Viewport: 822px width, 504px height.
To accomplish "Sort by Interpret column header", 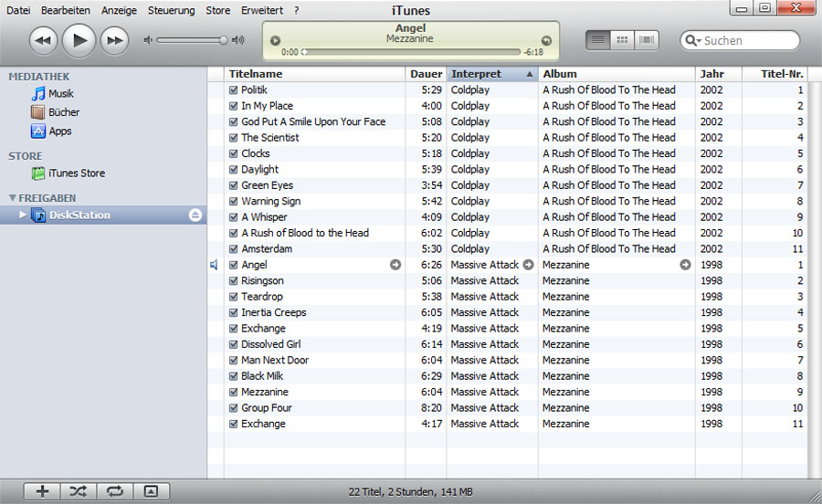I will 491,74.
